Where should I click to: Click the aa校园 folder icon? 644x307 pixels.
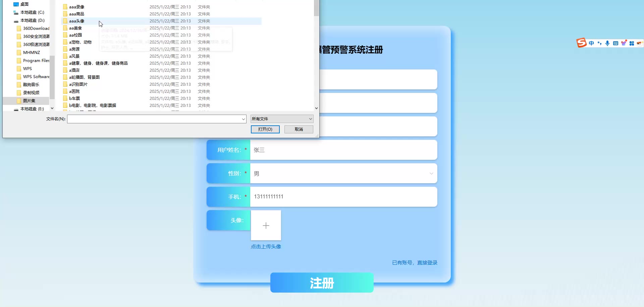pyautogui.click(x=65, y=35)
